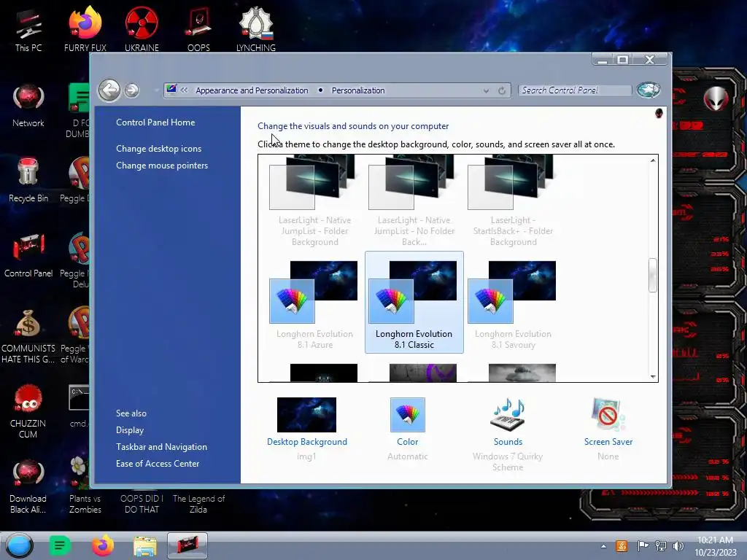The image size is (747, 560).
Task: Open Change desktop icons link
Action: click(158, 149)
